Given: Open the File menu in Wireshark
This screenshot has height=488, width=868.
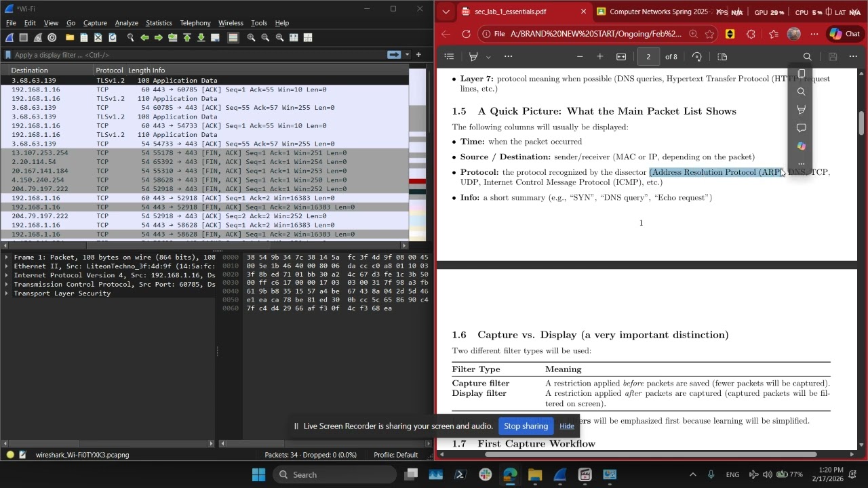Looking at the screenshot, I should pyautogui.click(x=11, y=23).
